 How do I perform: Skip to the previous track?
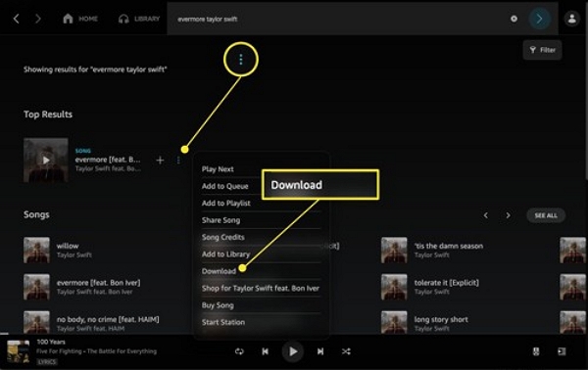(266, 351)
